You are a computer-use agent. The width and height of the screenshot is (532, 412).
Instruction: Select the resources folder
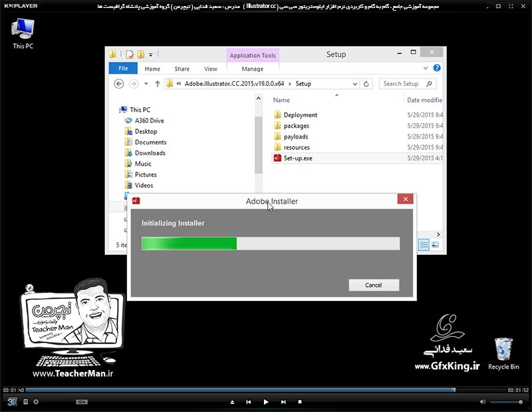point(292,147)
